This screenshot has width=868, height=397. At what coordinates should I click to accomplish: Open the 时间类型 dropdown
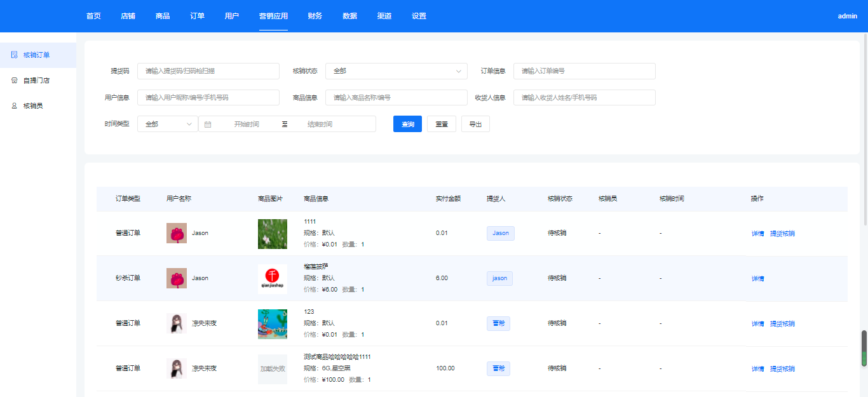[168, 124]
